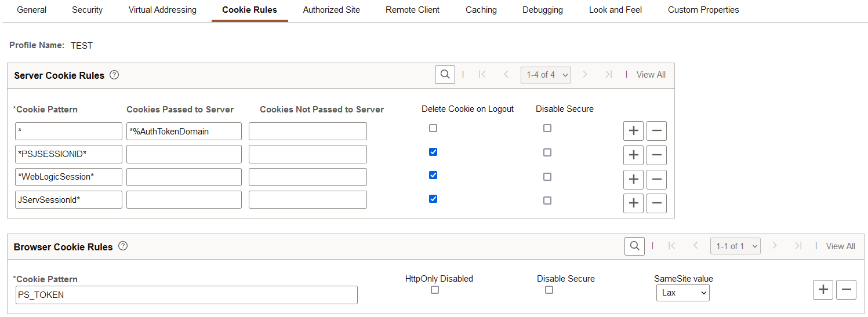Open search in Server Cookie Rules grid
Viewport: 868px width, 317px height.
click(x=445, y=74)
